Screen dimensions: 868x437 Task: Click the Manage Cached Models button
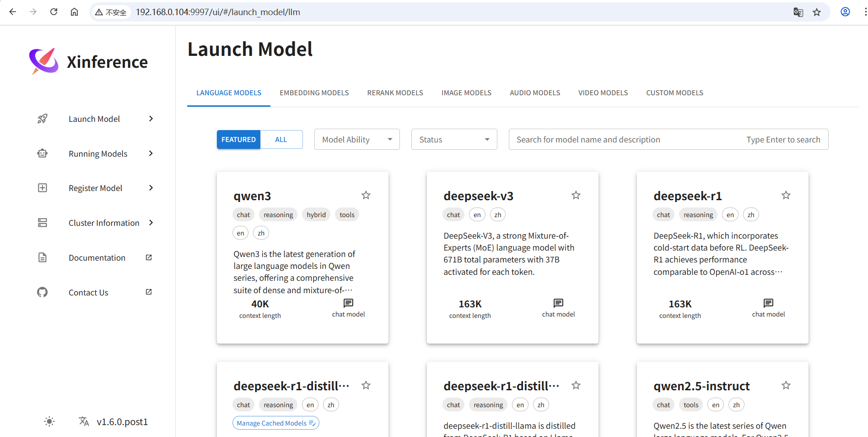(x=275, y=423)
